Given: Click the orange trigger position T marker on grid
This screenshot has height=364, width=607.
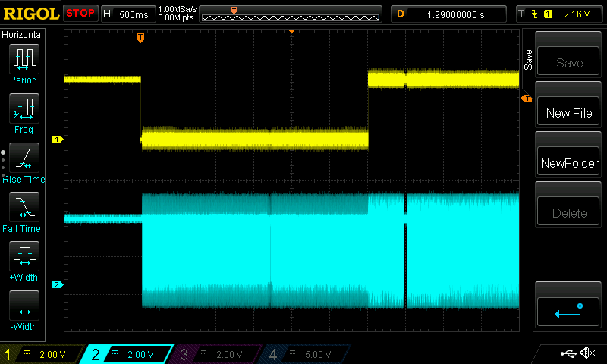Looking at the screenshot, I should (140, 37).
